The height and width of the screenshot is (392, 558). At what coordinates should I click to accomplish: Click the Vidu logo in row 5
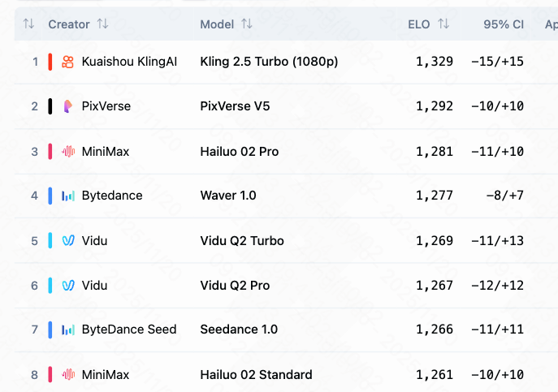68,240
